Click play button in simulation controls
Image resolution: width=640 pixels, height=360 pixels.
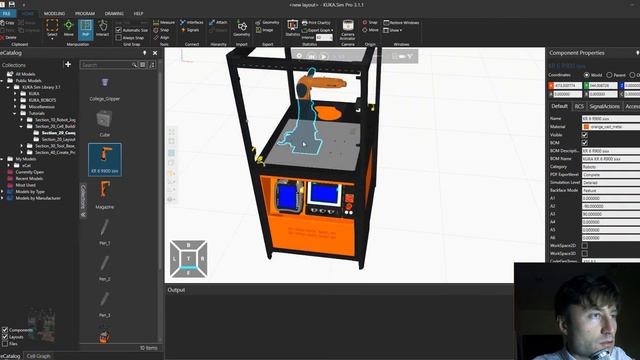(x=323, y=56)
